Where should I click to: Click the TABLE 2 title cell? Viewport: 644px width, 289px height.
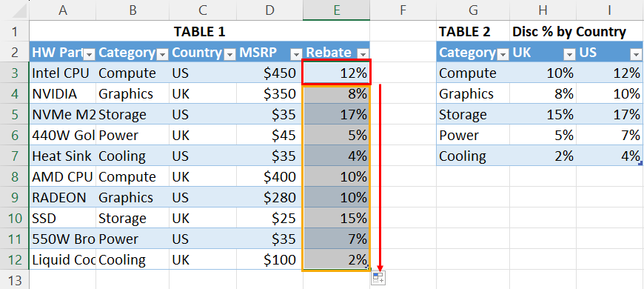coord(473,31)
